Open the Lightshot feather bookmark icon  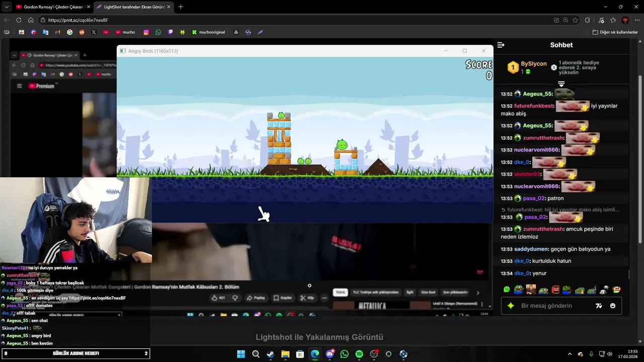point(260,32)
